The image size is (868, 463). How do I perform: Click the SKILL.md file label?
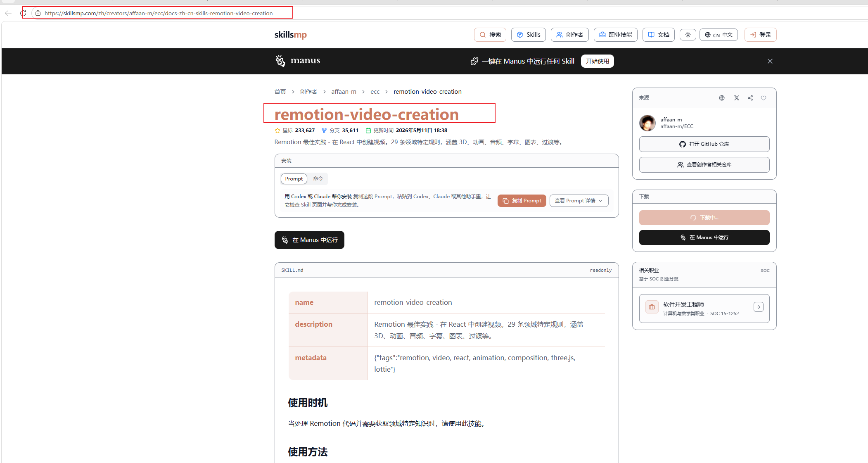[x=292, y=270]
